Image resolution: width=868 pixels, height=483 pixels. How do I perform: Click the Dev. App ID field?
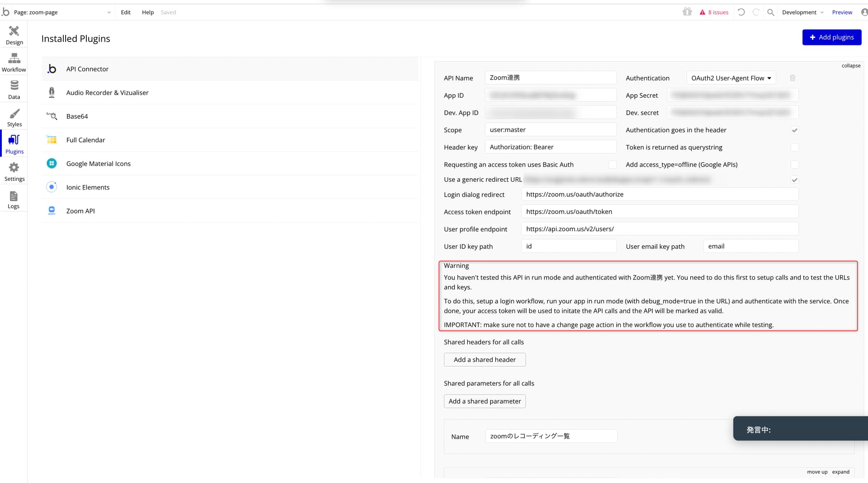click(x=551, y=112)
